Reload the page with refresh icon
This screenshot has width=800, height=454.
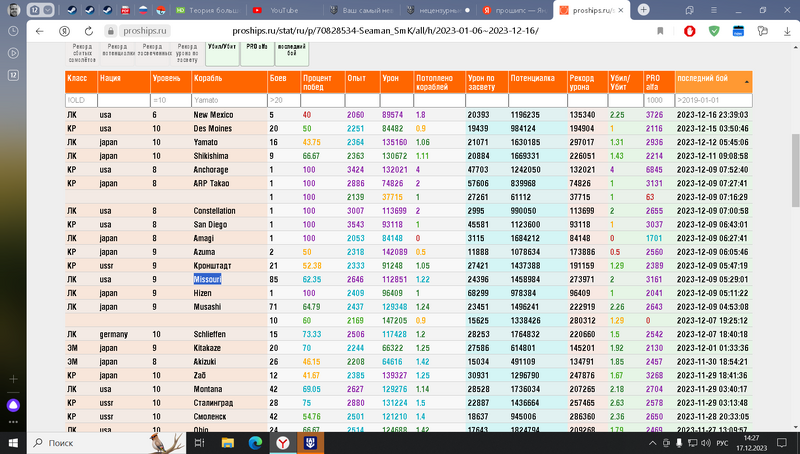(90, 31)
